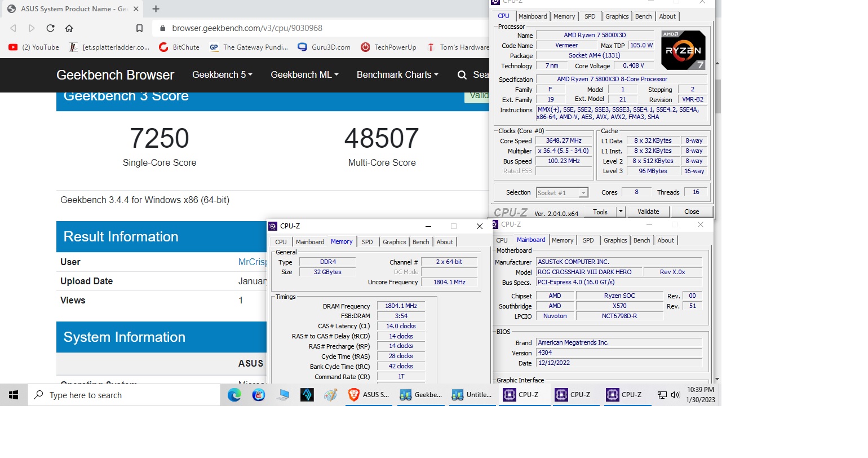Image resolution: width=868 pixels, height=458 pixels.
Task: Open the Paint app in taskbar
Action: click(x=331, y=395)
